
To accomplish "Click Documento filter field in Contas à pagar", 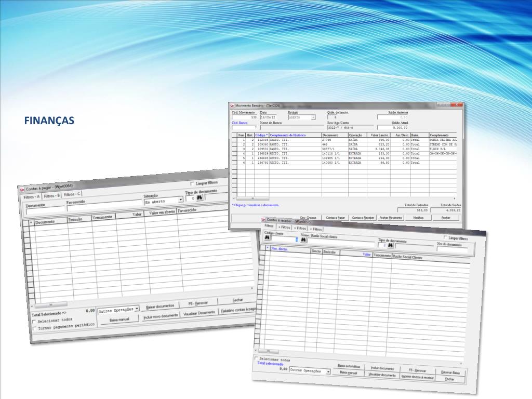I will click(x=46, y=210).
